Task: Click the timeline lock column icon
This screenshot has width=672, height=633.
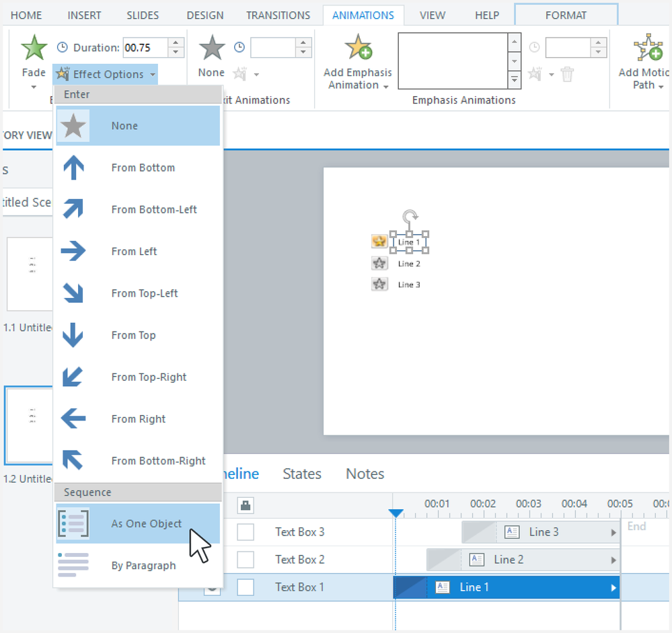Action: [x=246, y=505]
